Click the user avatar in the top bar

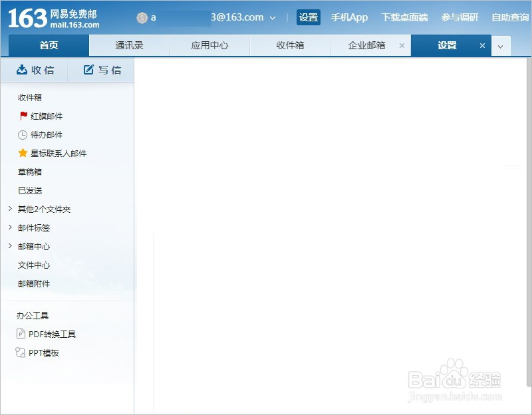click(142, 17)
